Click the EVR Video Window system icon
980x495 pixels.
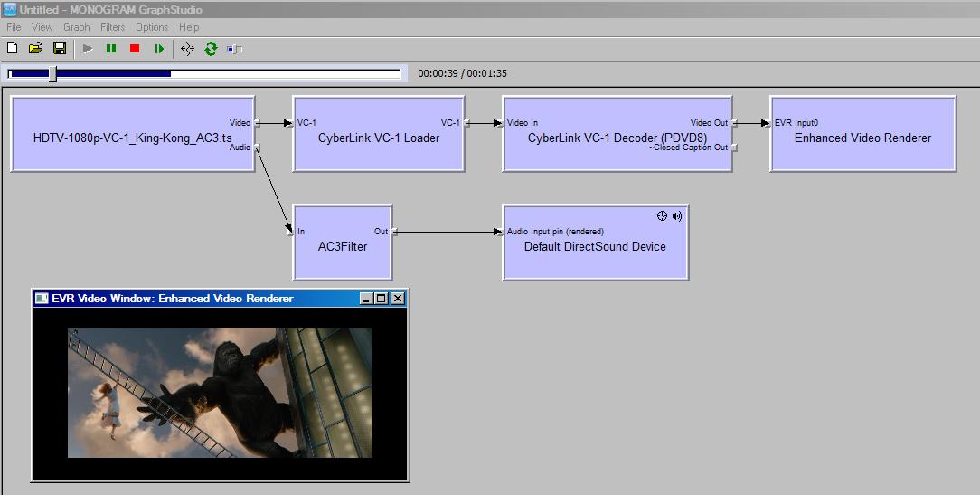[42, 299]
